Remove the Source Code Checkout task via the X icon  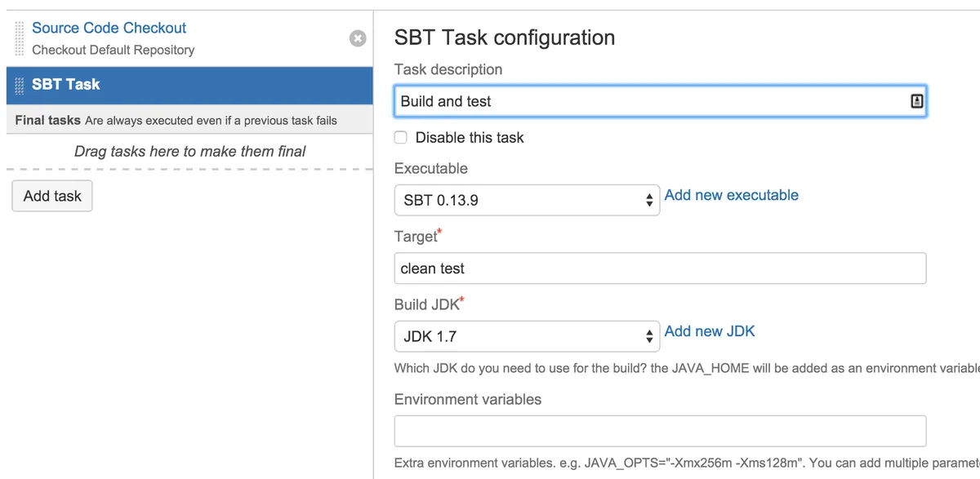point(358,38)
